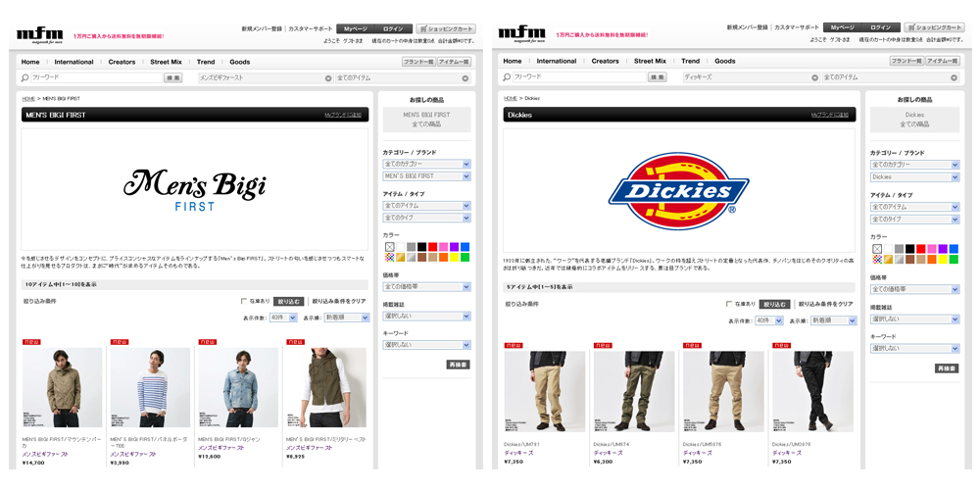The height and width of the screenshot is (490, 980).
Task: Open the 全てのアイテム dropdown in Men's Bigi search bar
Action: coord(403,78)
